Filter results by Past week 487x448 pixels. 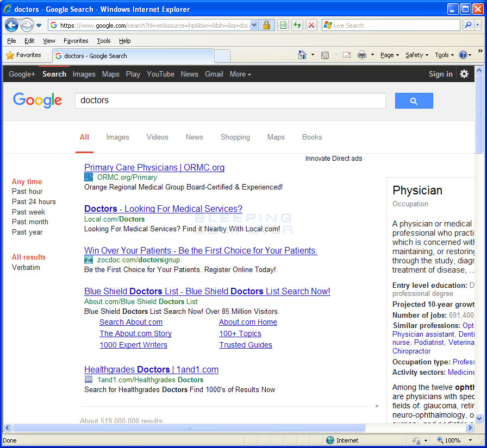(x=28, y=212)
